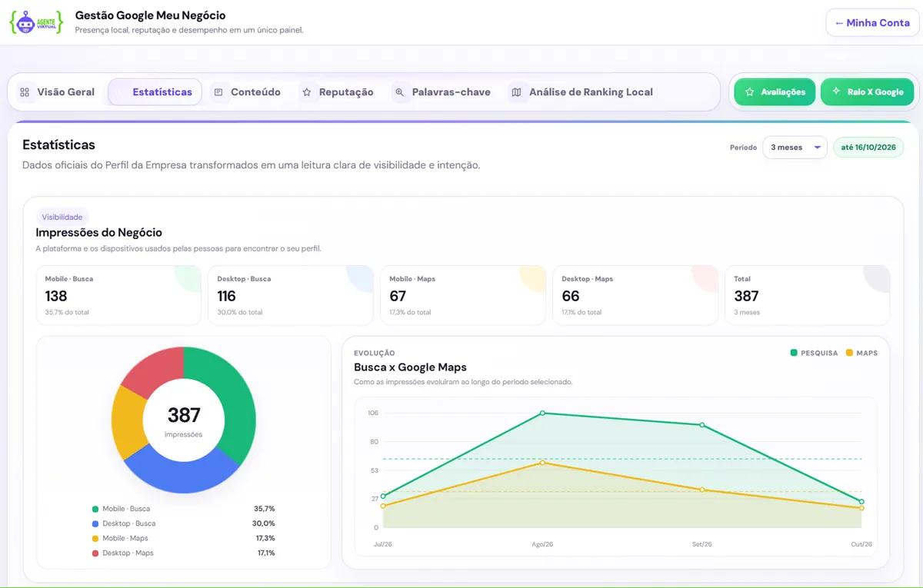923x588 pixels.
Task: Open the Período dropdown showing 3 meses
Action: pos(795,148)
